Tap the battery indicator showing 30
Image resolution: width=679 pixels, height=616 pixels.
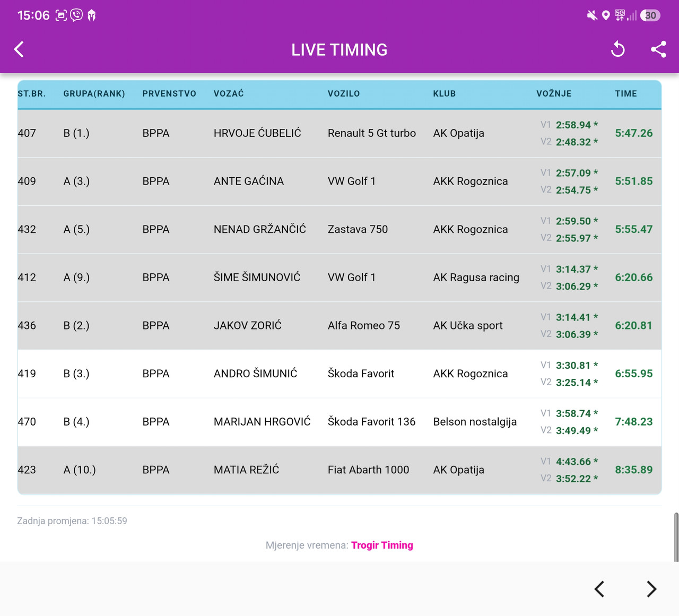(x=650, y=15)
